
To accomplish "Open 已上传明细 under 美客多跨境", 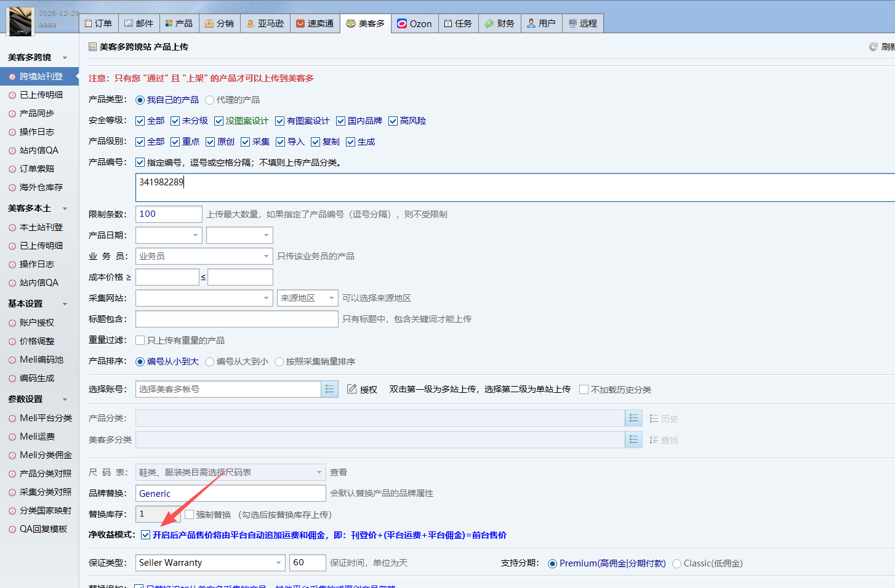I will click(x=41, y=95).
